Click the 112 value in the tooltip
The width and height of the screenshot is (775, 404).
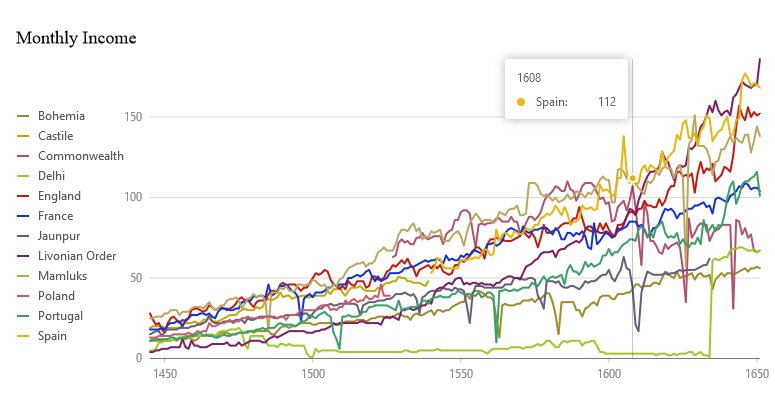[606, 102]
